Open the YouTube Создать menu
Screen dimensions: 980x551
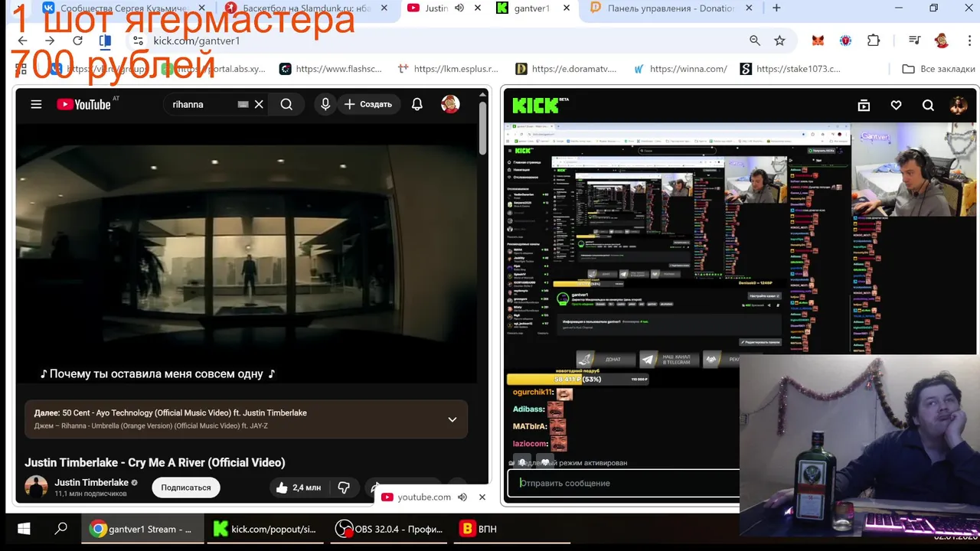click(x=369, y=104)
